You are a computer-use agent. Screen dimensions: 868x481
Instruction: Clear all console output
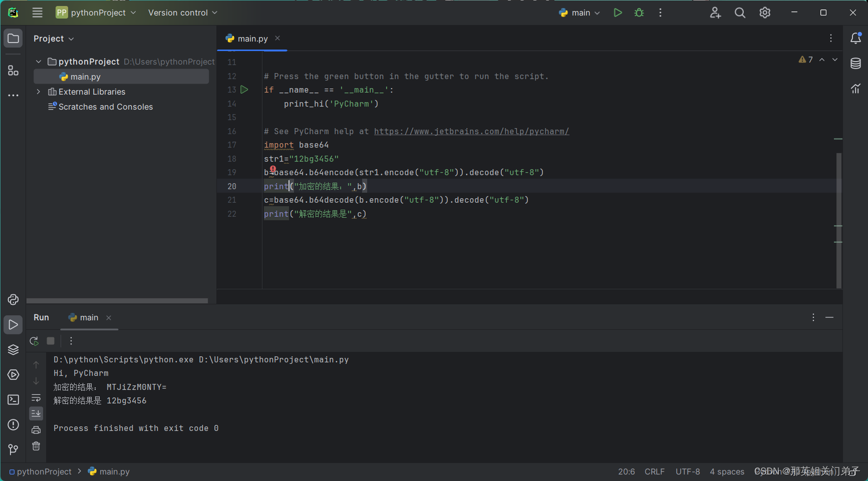click(x=36, y=446)
